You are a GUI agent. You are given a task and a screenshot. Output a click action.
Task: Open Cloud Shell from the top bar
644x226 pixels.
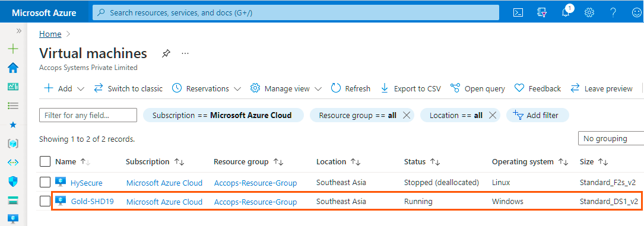518,12
